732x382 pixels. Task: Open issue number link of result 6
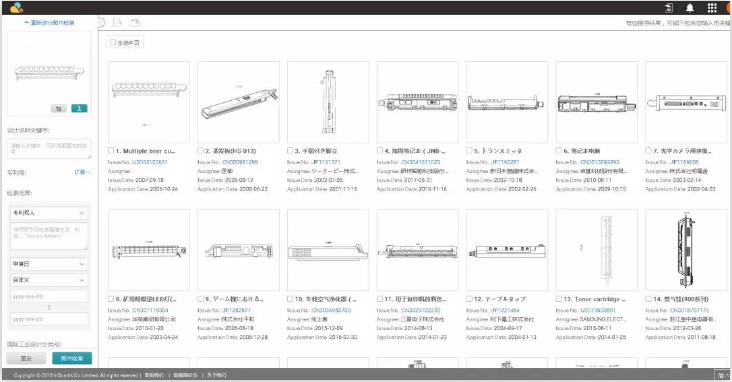point(600,162)
